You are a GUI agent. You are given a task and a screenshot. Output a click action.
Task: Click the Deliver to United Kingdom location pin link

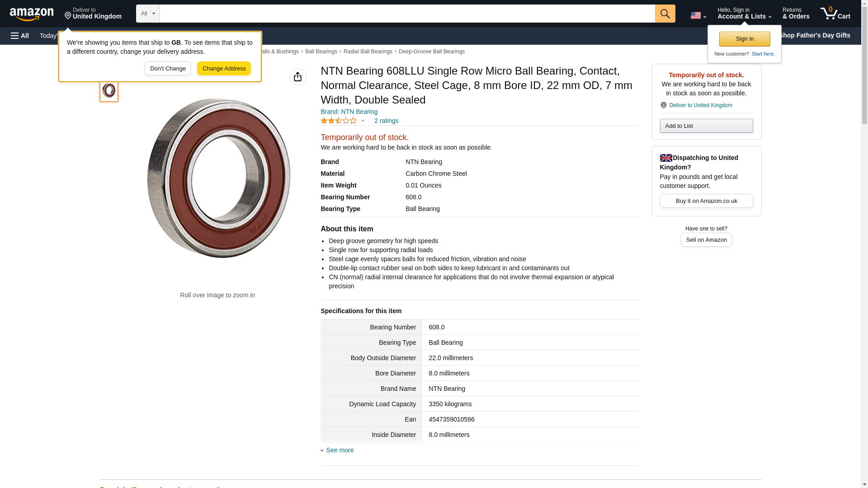pyautogui.click(x=700, y=105)
